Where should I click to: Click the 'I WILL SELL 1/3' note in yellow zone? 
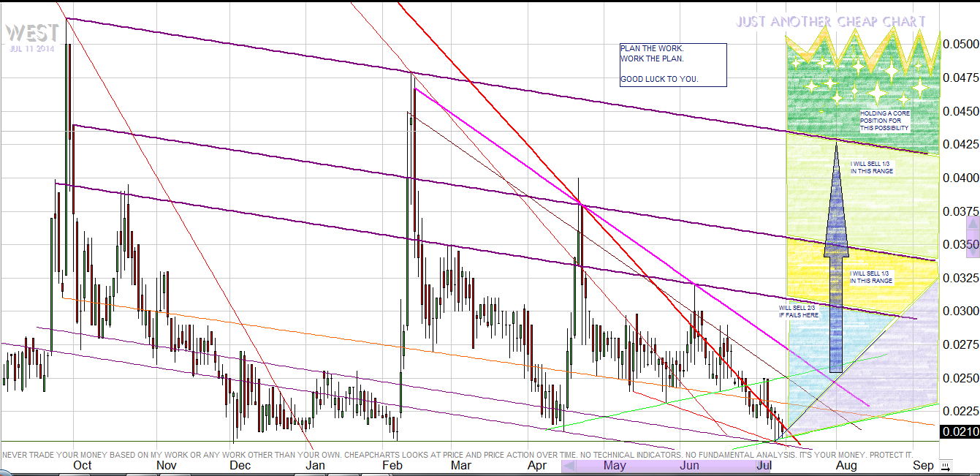tap(870, 277)
